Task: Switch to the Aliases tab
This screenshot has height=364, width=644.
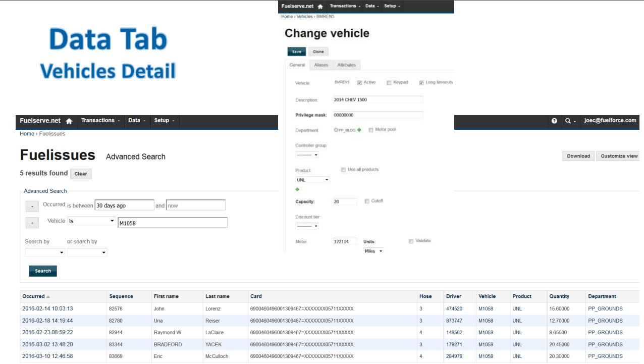Action: [x=322, y=65]
